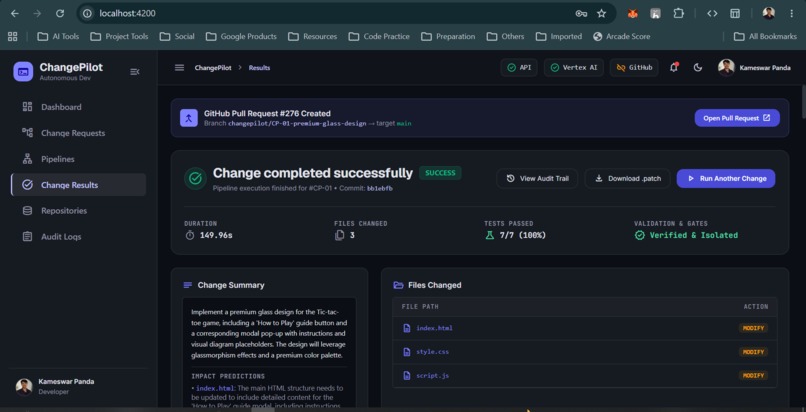This screenshot has height=412, width=806.
Task: Open the browser profile avatar
Action: [768, 13]
